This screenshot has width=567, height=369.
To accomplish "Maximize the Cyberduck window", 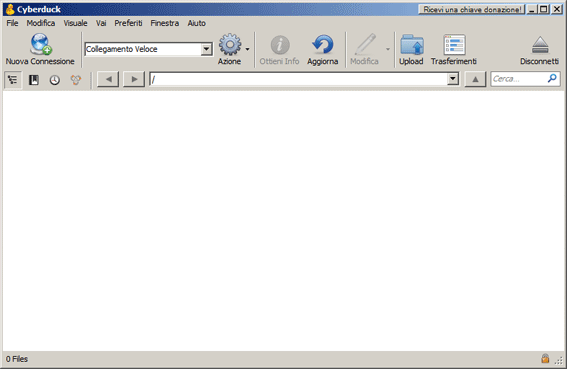I will tap(543, 9).
